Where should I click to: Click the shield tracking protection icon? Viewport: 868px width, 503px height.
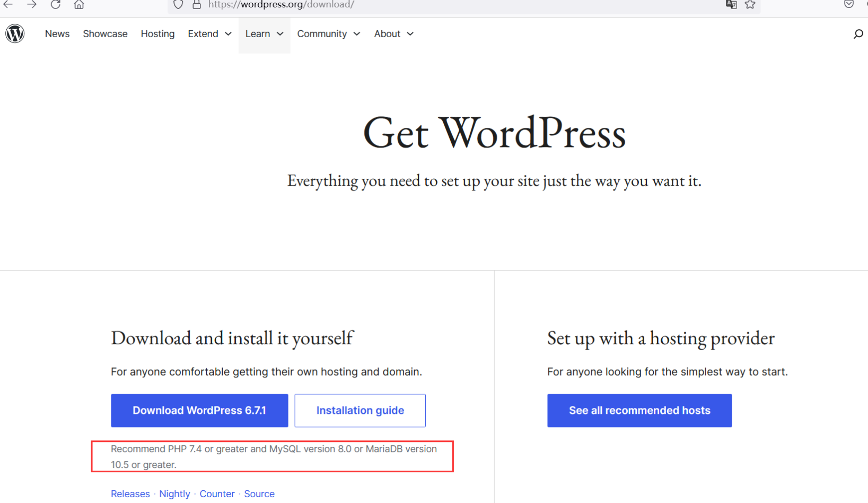[x=178, y=4]
